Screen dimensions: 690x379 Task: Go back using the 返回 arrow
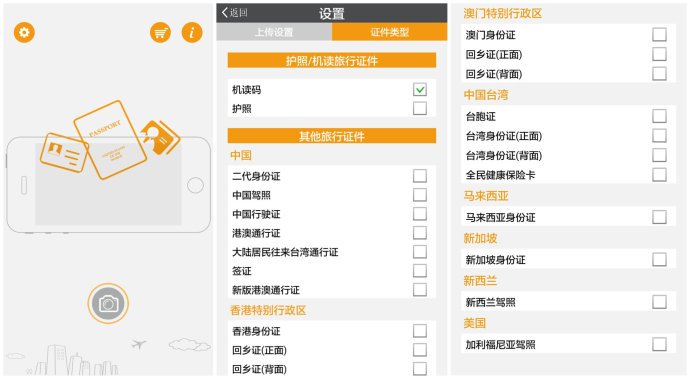click(235, 12)
